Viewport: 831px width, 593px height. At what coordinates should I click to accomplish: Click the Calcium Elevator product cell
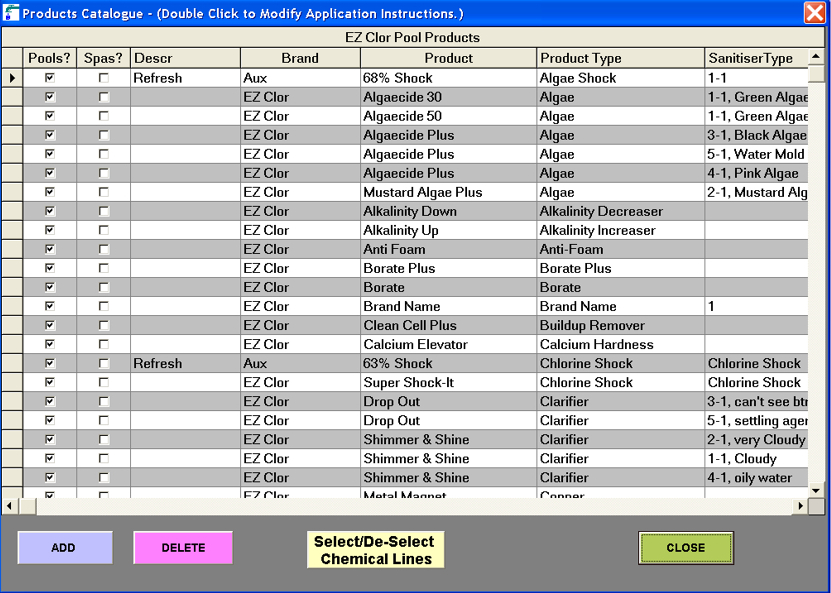448,344
